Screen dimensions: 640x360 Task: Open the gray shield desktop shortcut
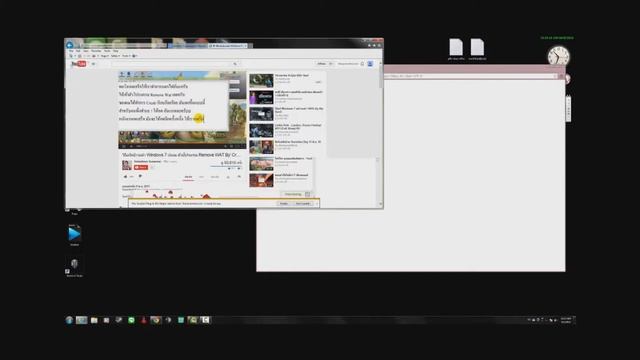74,264
